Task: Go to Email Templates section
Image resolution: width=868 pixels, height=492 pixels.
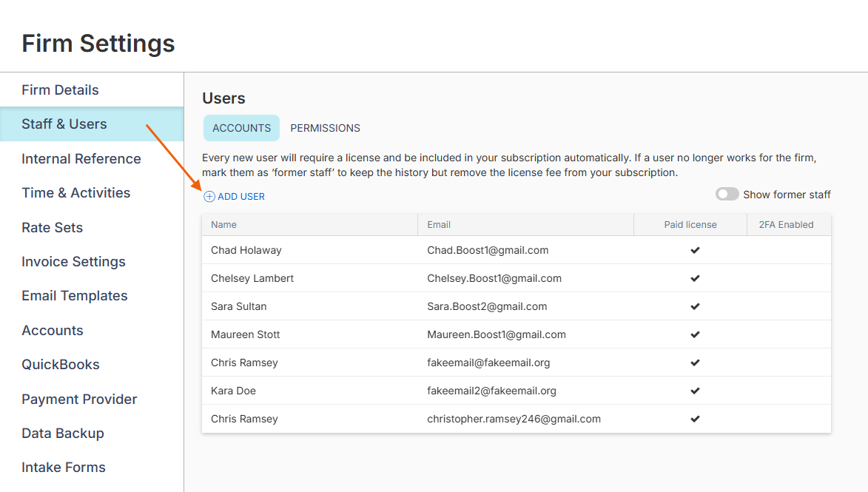Action: pos(75,295)
